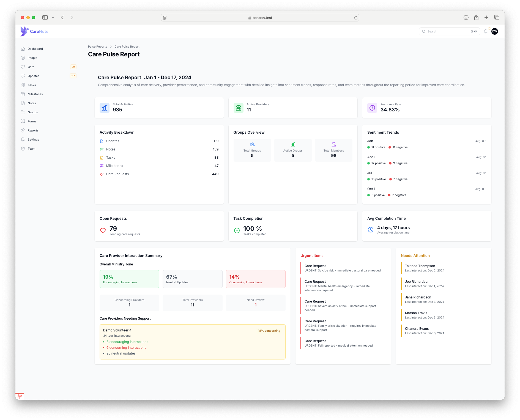Viewport: 520px width, 420px height.
Task: Click the browser forward arrow
Action: tap(72, 17)
